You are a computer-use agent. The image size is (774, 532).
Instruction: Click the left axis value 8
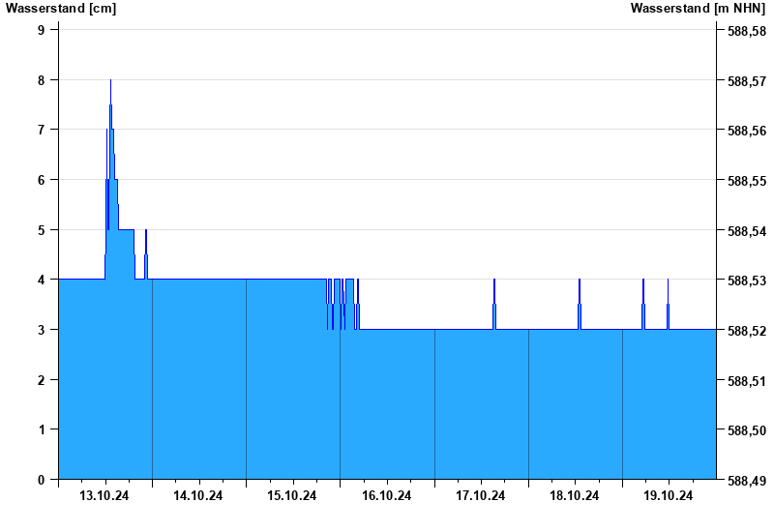pos(41,80)
